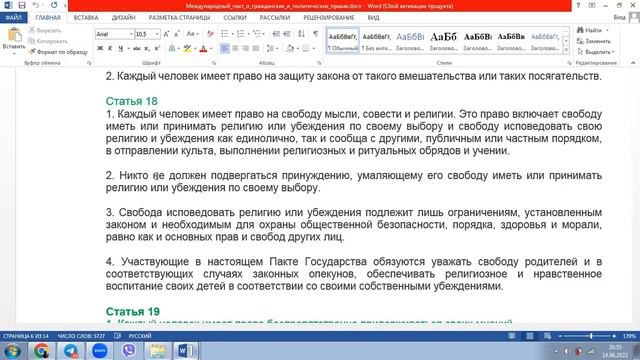Switch to the РАЗМЕТКА СТРАНИЦЫ tab
This screenshot has width=640, height=360.
pos(179,18)
